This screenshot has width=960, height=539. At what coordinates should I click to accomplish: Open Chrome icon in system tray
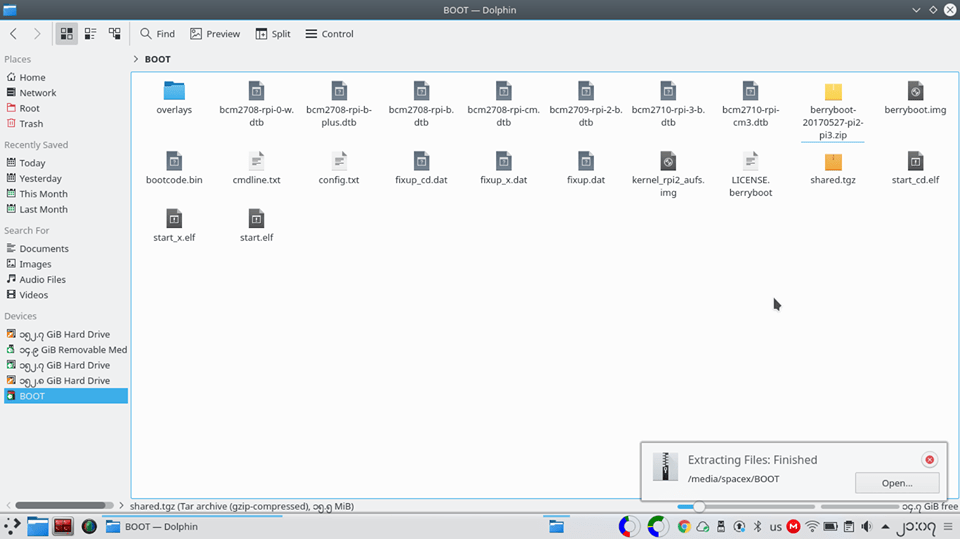[684, 526]
